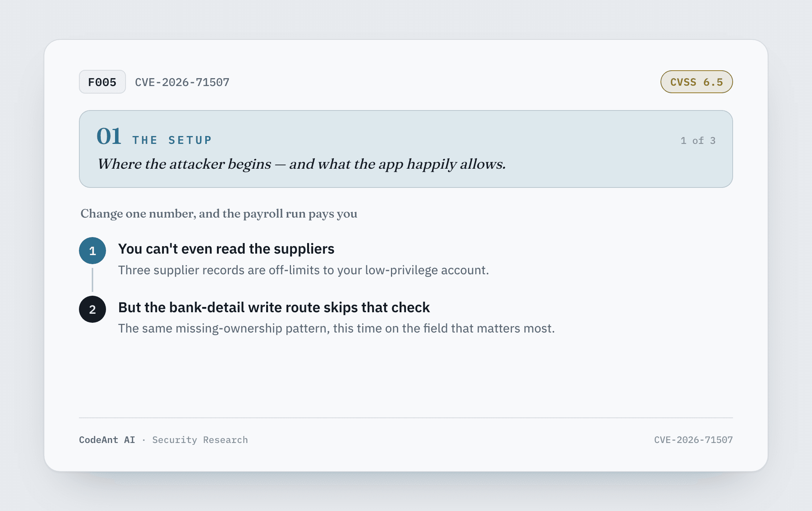Click the Security Research footer label
Image resolution: width=812 pixels, height=511 pixels.
[x=200, y=440]
